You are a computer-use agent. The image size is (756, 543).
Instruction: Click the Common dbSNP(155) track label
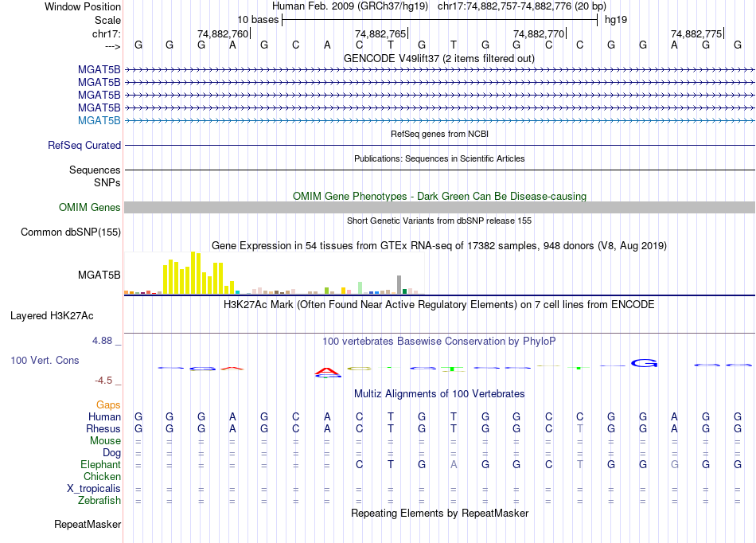point(71,232)
